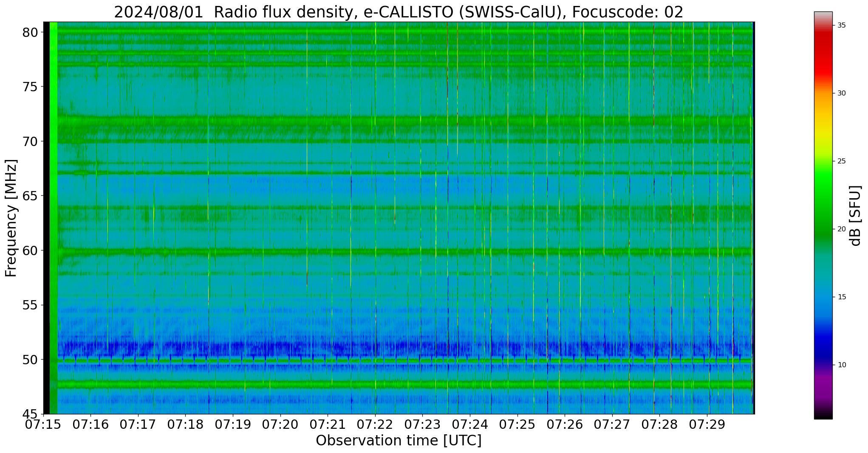Select the 07:19 time tick label
The width and height of the screenshot is (868, 453).
coord(233,425)
